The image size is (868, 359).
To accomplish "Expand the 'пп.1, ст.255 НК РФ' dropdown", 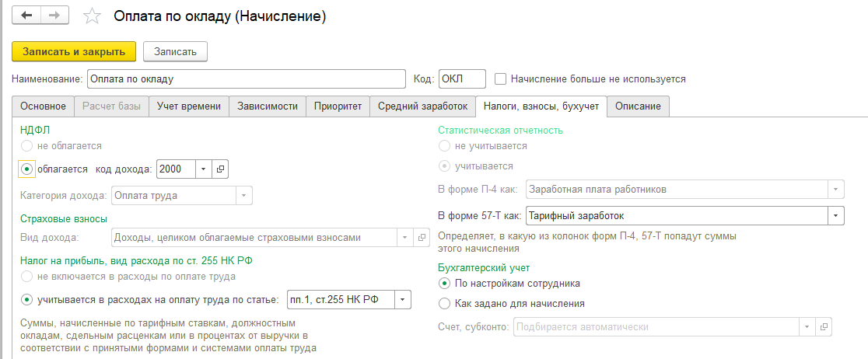I will 402,300.
